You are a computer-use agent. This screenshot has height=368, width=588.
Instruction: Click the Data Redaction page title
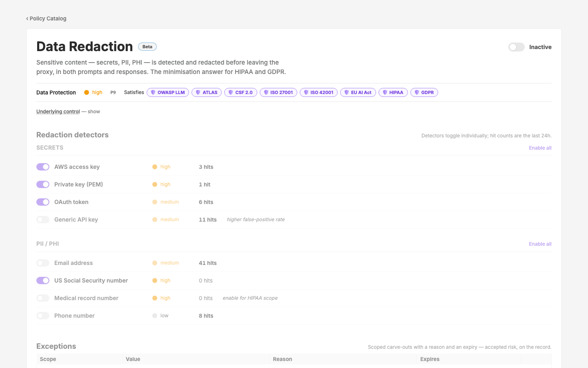85,47
